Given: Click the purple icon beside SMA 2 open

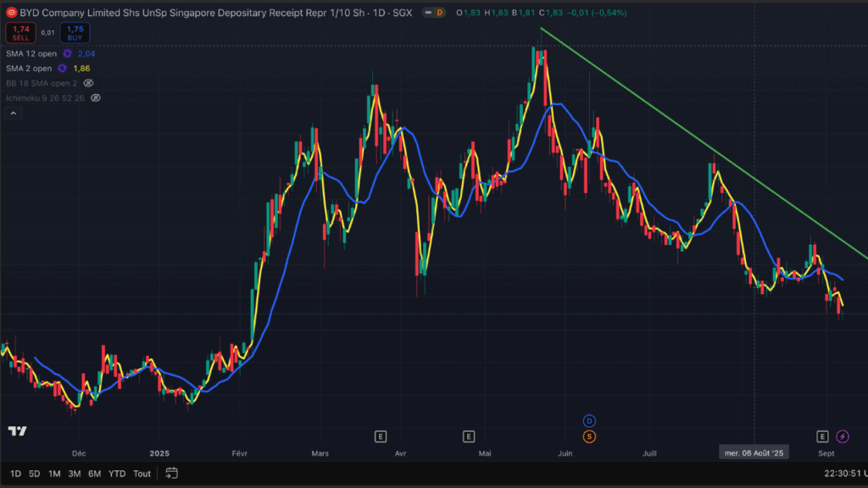Looking at the screenshot, I should [x=62, y=69].
